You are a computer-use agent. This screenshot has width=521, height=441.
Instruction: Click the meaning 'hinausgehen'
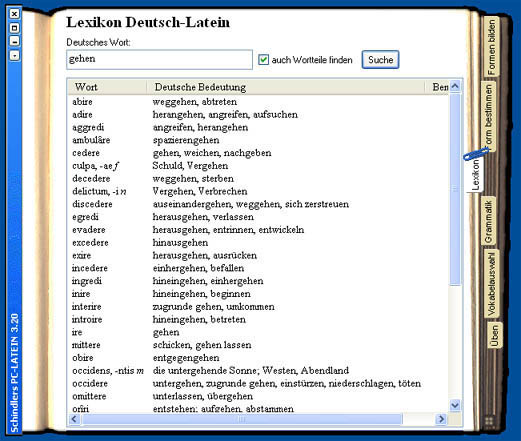coord(180,243)
